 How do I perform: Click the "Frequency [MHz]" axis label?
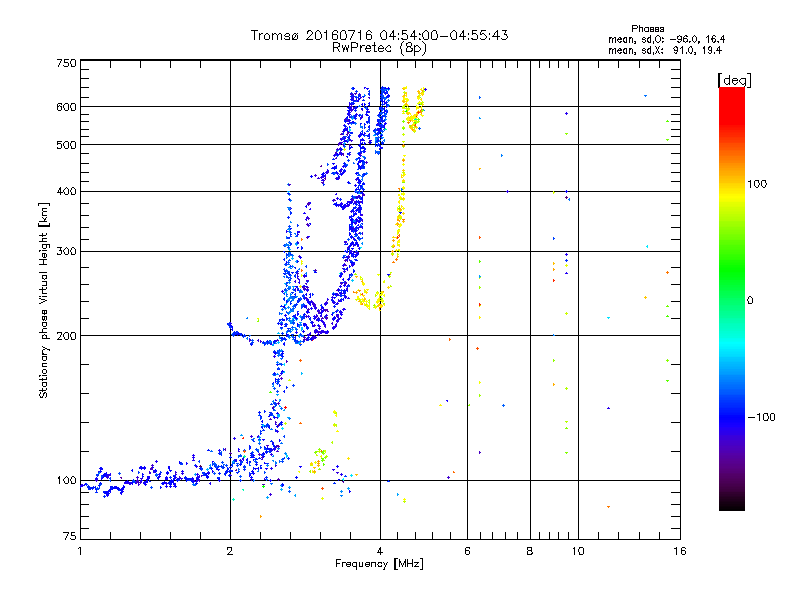(379, 564)
